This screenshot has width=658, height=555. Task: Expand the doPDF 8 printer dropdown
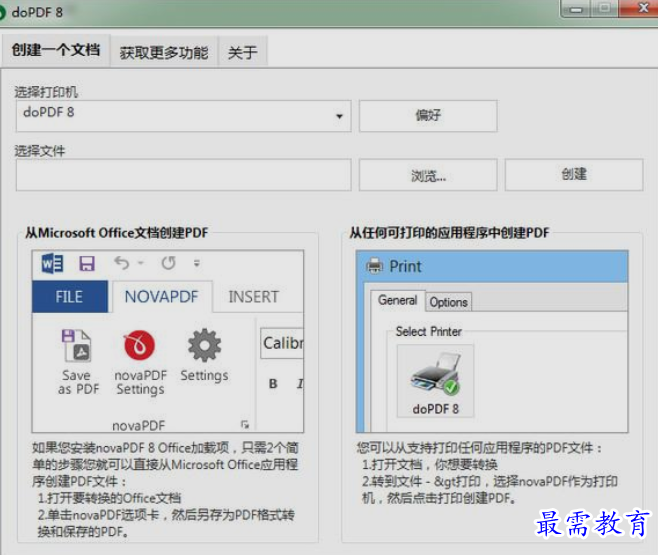(339, 116)
